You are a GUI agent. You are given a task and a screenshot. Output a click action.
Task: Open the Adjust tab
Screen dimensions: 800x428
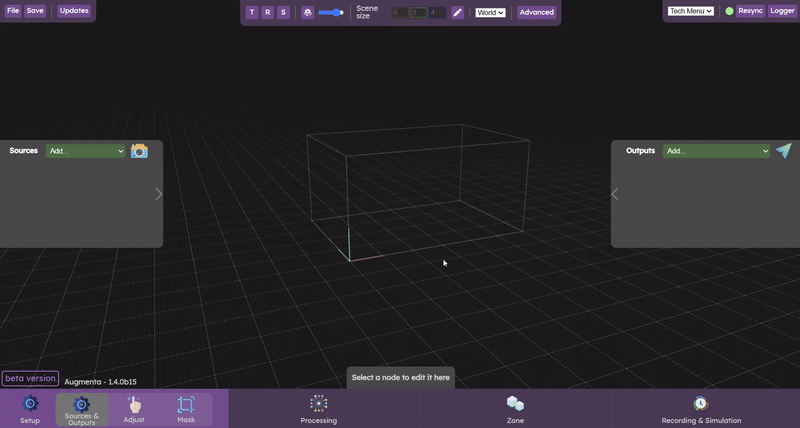[x=134, y=410]
